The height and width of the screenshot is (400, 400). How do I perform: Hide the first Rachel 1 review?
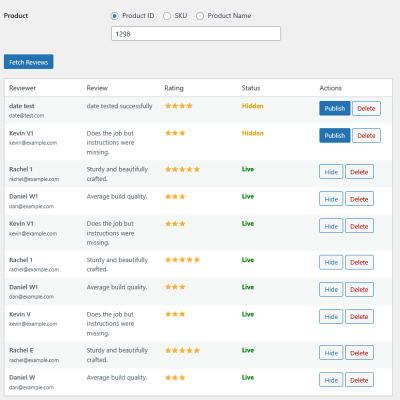pyautogui.click(x=331, y=172)
